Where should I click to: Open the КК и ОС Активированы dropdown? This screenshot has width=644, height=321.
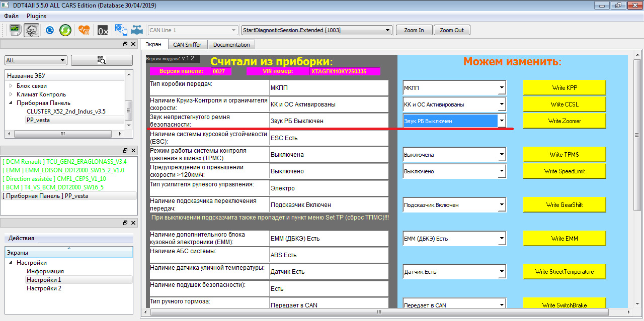pos(454,104)
